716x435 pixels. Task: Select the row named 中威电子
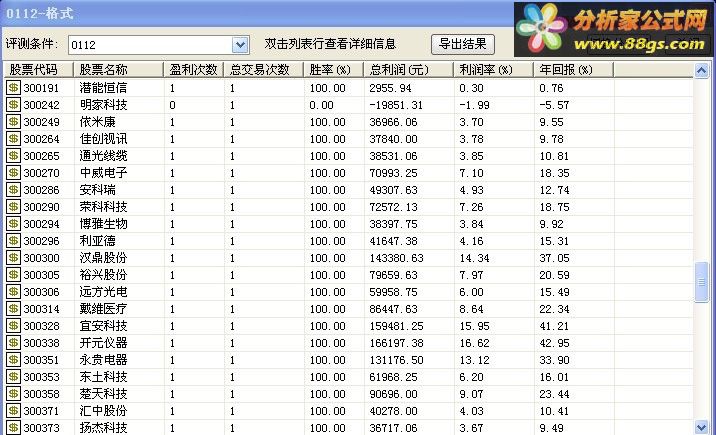pyautogui.click(x=349, y=173)
